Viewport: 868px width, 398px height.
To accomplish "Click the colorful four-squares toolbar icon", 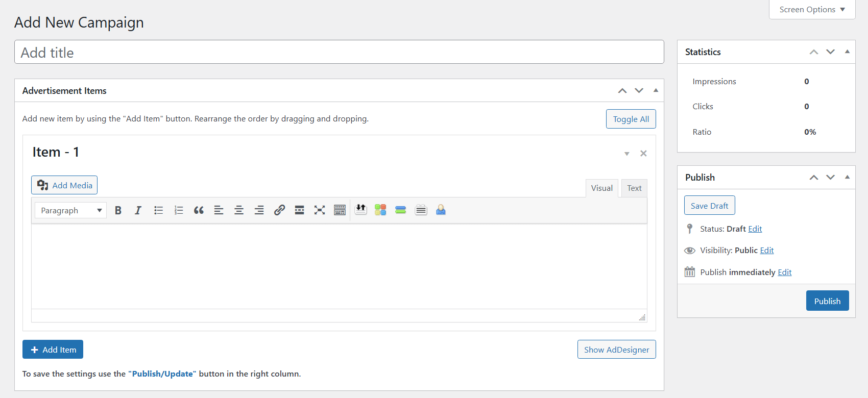I will tap(380, 210).
